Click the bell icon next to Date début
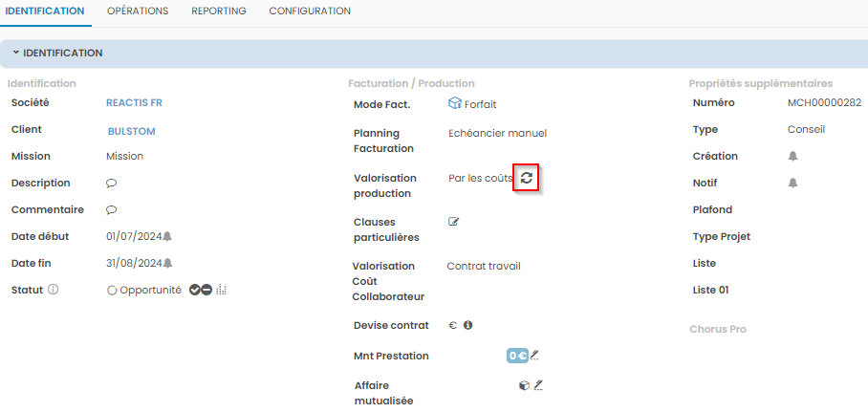Viewport: 868px width, 412px height. [167, 237]
